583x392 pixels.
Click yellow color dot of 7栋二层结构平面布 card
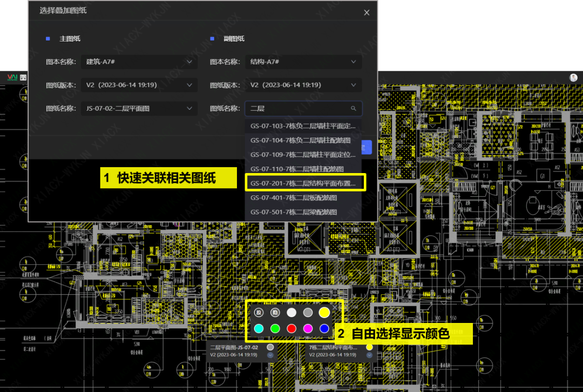[369, 348]
